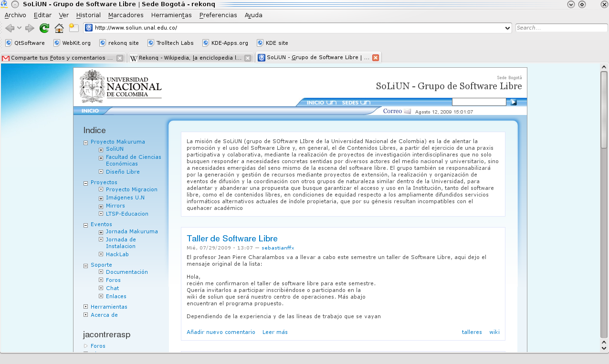The image size is (609, 364).
Task: Open the back history dropdown arrow
Action: point(20,28)
